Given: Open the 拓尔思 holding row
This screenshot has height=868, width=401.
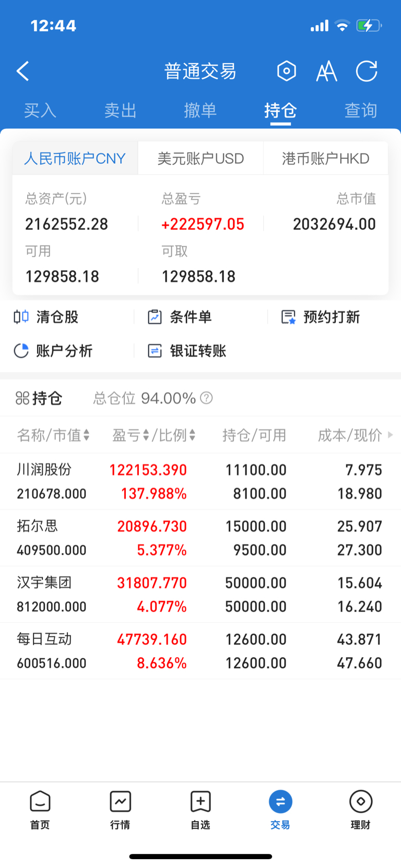Looking at the screenshot, I should (200, 538).
